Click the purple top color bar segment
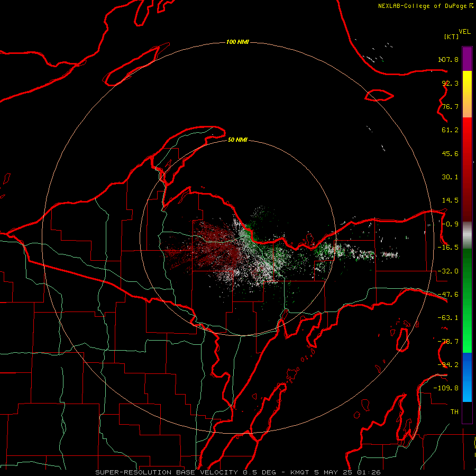Viewport: 476px width, 476px height. 467,59
